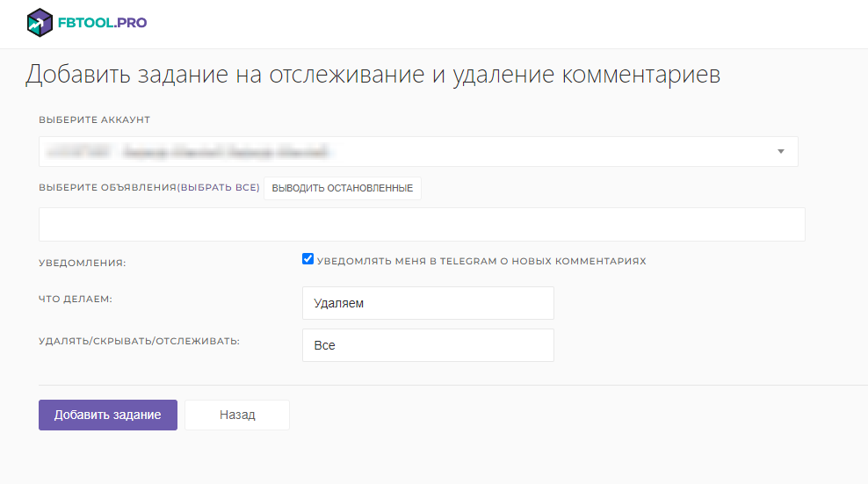Click the 'Выберите аккаунт' label
868x484 pixels.
pos(95,119)
